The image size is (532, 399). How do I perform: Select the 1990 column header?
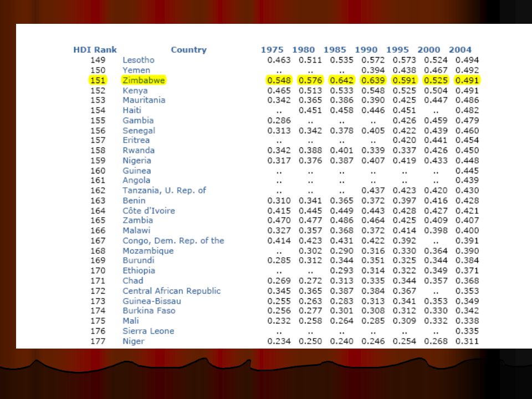click(366, 50)
